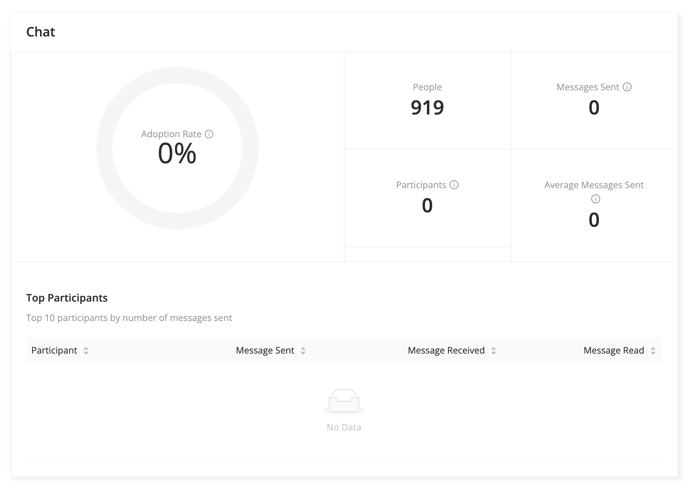Click the Average Messages Sent info icon
This screenshot has width=688, height=489.
point(595,199)
